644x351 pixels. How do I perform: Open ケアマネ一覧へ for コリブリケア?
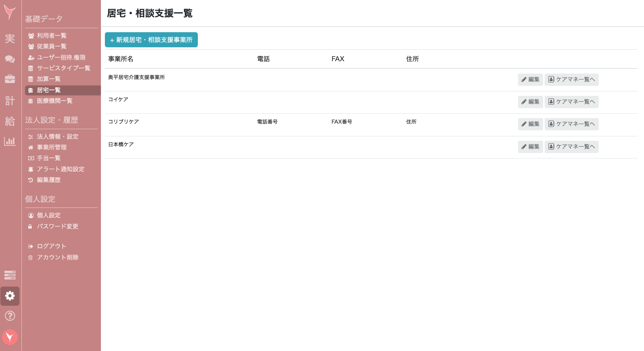coord(572,124)
